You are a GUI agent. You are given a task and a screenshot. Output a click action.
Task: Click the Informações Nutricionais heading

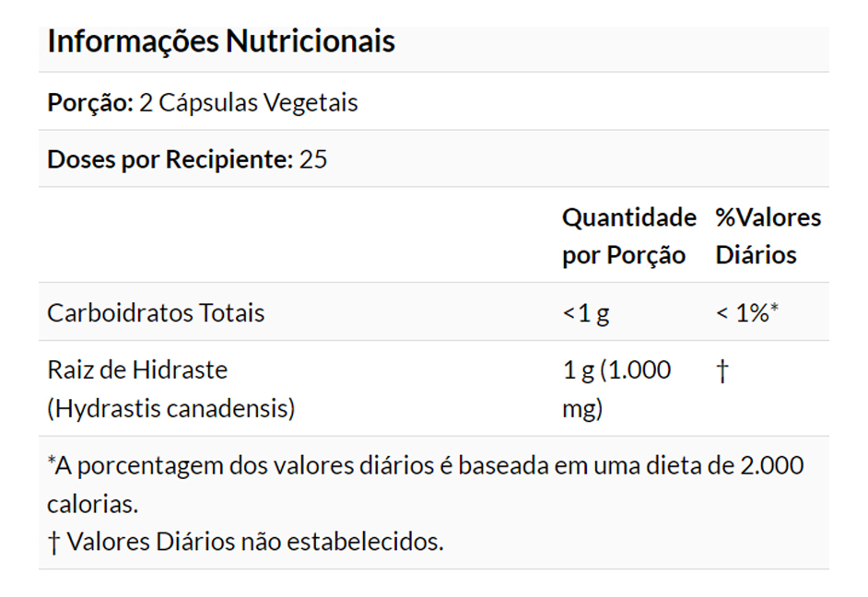click(221, 41)
